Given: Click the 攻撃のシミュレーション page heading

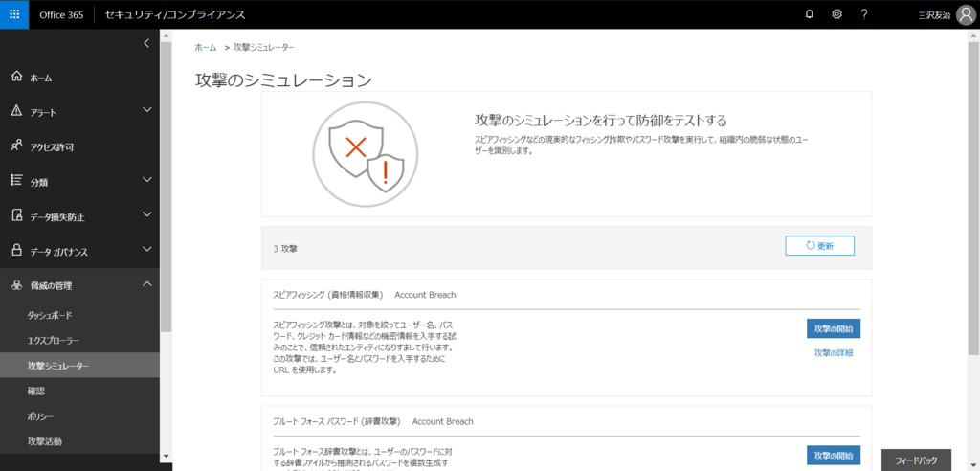Looking at the screenshot, I should point(283,80).
